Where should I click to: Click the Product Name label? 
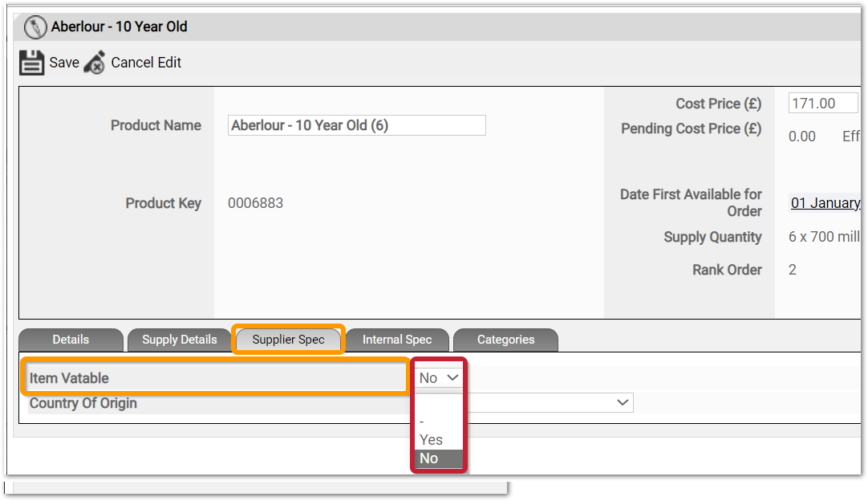[156, 125]
